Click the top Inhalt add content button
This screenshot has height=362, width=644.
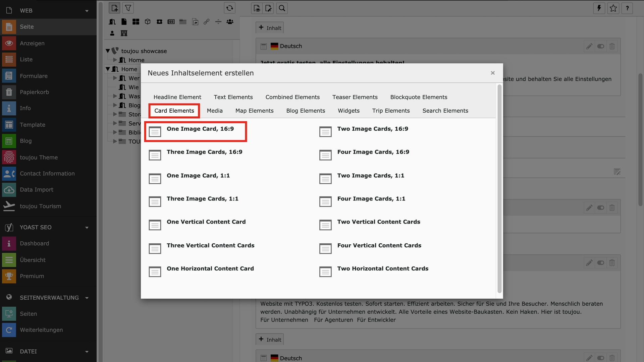(x=270, y=28)
